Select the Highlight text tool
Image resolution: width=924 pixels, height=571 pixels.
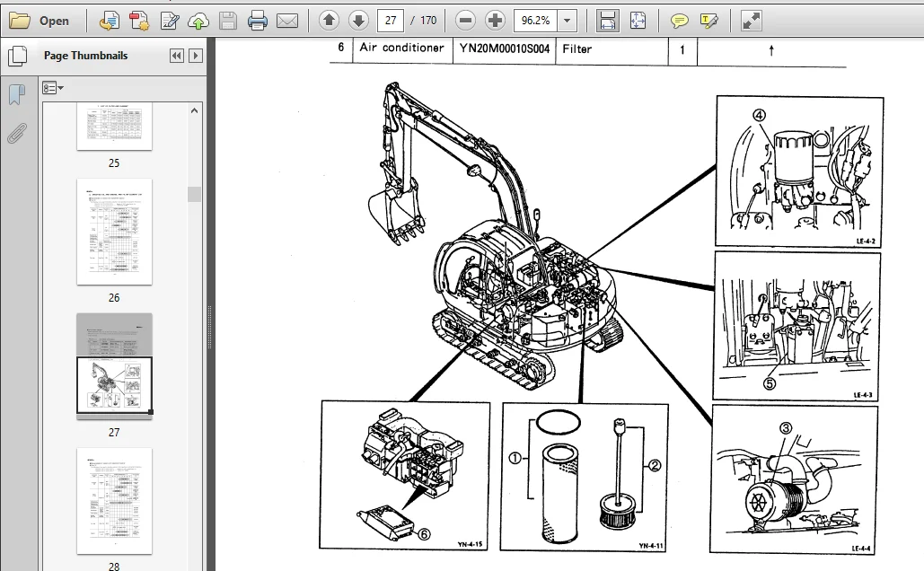pyautogui.click(x=708, y=22)
